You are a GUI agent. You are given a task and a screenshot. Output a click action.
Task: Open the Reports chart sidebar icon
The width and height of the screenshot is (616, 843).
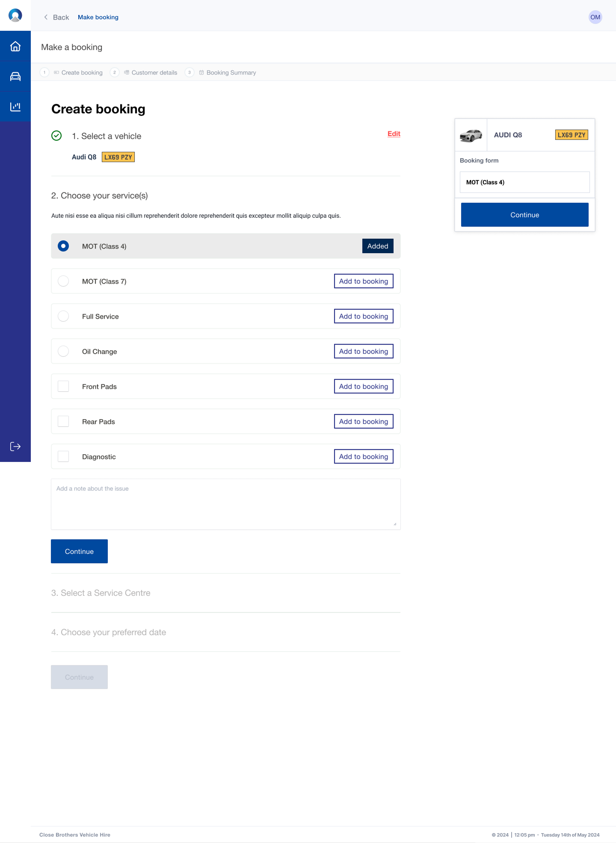(x=15, y=106)
